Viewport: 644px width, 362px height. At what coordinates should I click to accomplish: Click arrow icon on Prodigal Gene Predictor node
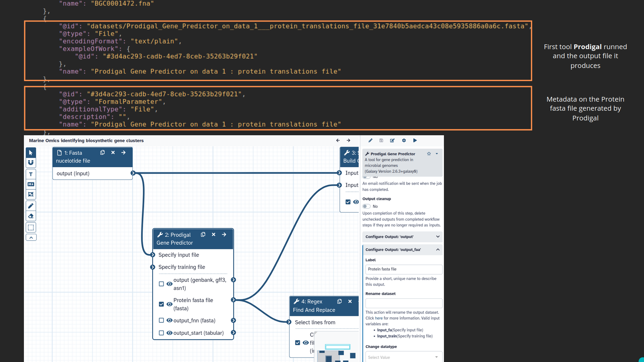(224, 234)
